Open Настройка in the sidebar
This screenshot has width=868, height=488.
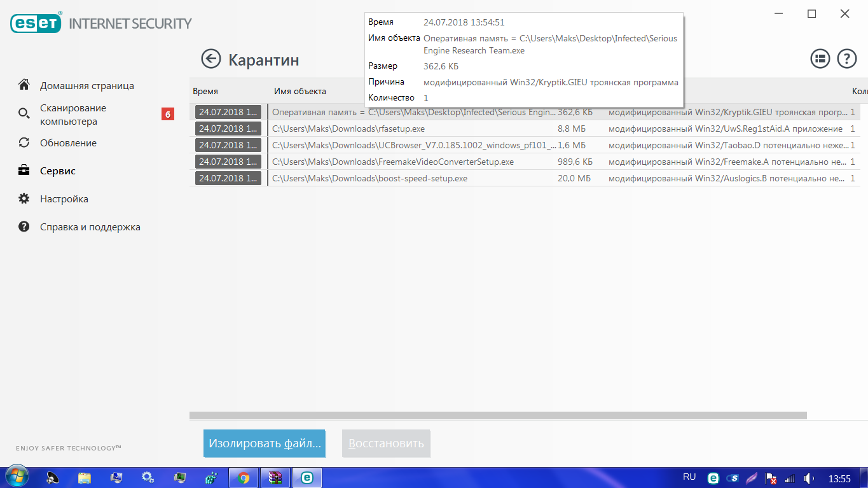64,199
